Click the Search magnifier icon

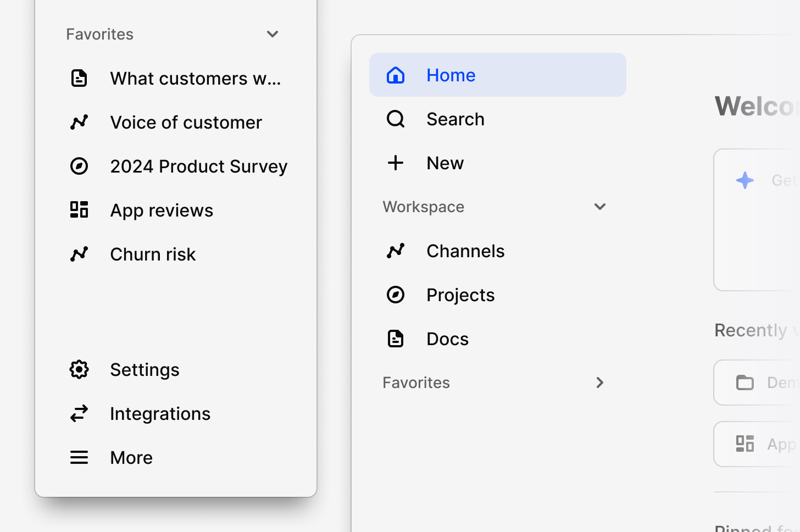[396, 119]
